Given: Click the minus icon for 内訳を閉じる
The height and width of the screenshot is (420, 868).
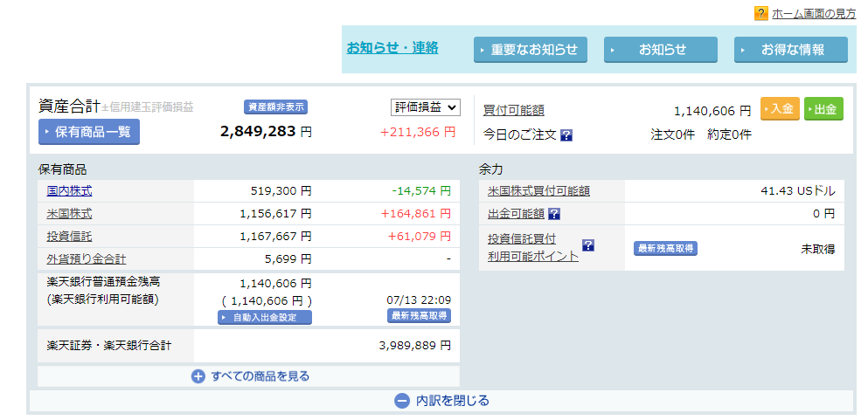Looking at the screenshot, I should (x=402, y=401).
